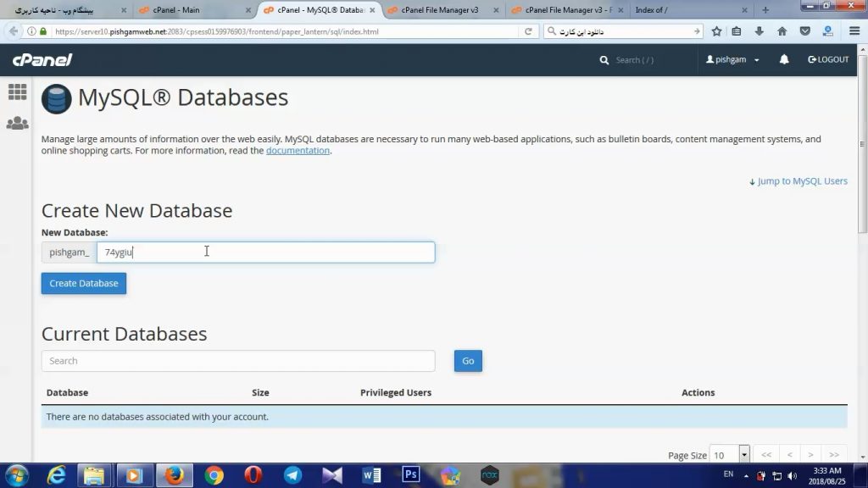Open the volume icon in system tray
This screenshot has height=488, width=868.
pos(793,476)
